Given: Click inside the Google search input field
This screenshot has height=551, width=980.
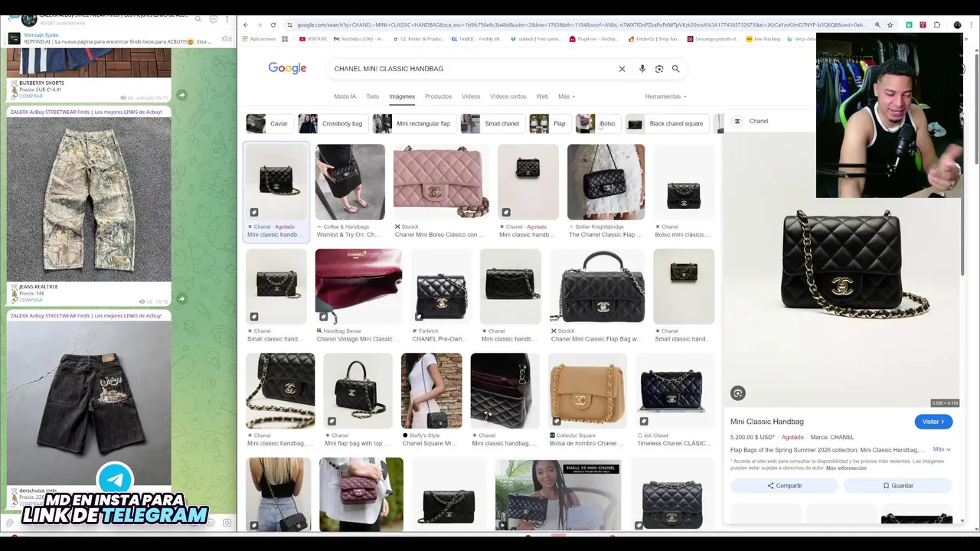Looking at the screenshot, I should [471, 69].
